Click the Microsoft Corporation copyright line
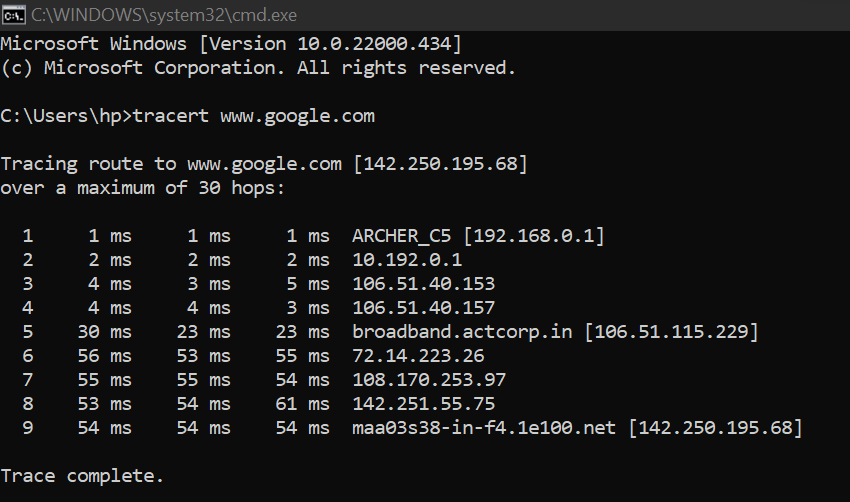 [x=258, y=68]
